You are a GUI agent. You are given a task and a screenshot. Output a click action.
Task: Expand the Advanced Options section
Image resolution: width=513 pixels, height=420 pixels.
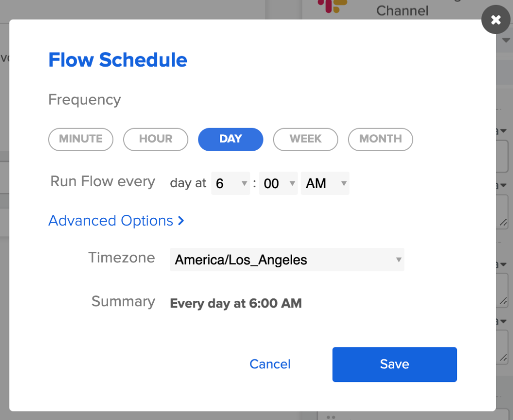tap(110, 220)
